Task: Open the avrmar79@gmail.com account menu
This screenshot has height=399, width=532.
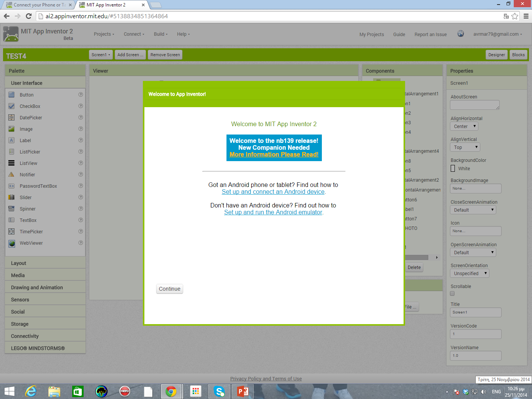Action: (497, 34)
